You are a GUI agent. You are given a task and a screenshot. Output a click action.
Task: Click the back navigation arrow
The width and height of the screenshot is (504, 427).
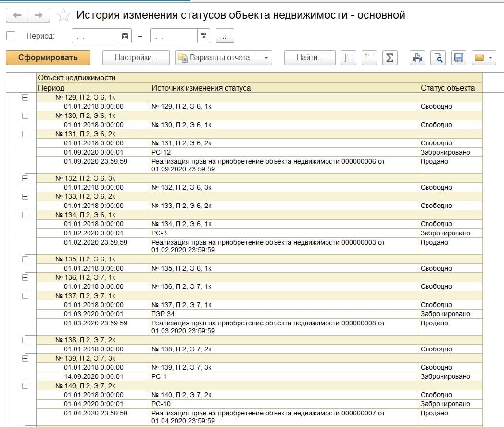click(x=17, y=15)
